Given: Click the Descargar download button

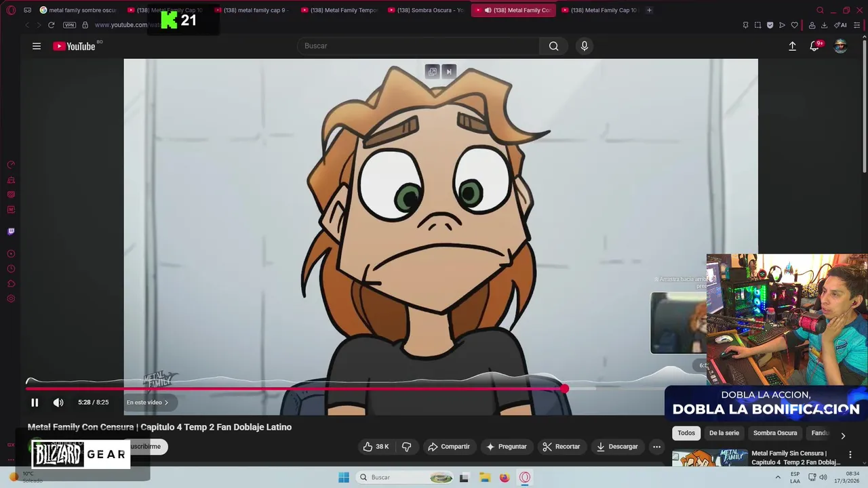Looking at the screenshot, I should point(618,447).
